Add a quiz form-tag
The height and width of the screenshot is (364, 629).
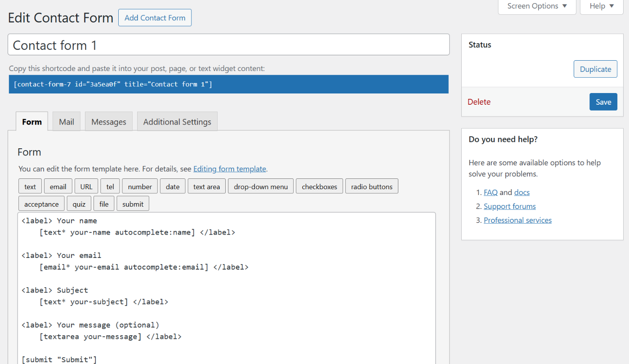79,203
